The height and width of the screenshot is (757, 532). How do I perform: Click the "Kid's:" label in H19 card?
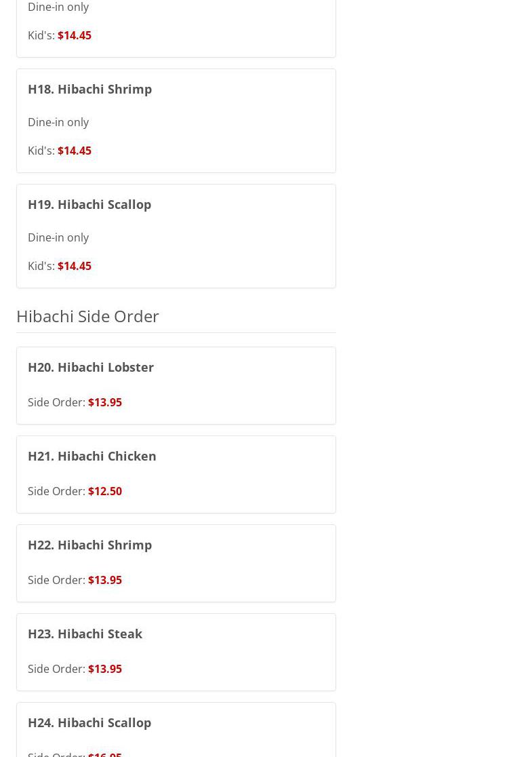pos(41,266)
